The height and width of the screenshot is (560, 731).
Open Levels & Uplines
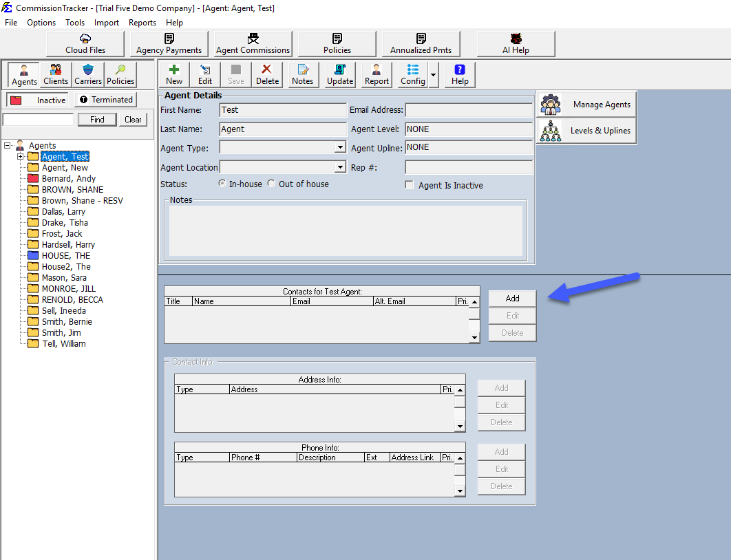point(586,130)
